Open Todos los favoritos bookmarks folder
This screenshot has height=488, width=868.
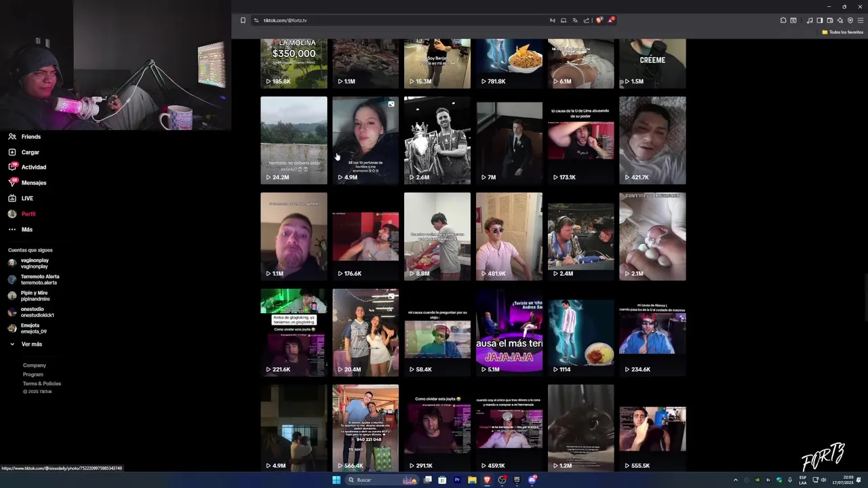(x=843, y=32)
